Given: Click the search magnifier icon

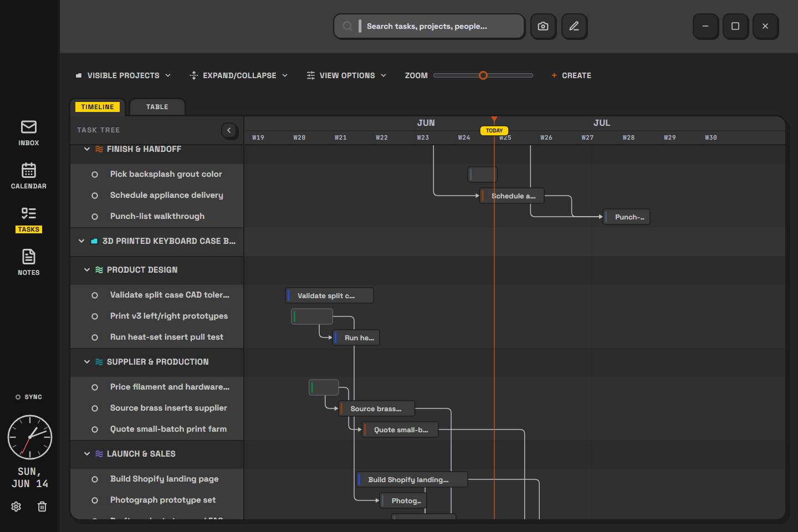Looking at the screenshot, I should coord(347,26).
